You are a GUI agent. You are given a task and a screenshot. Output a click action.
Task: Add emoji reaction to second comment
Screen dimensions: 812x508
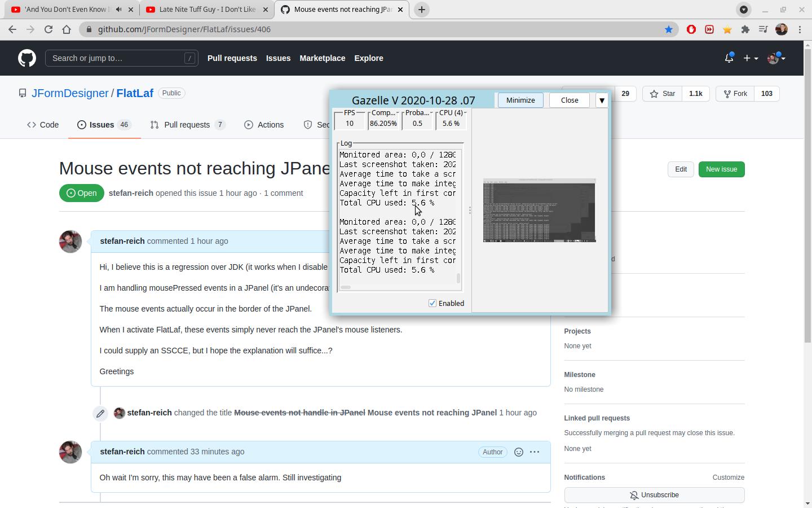click(519, 452)
